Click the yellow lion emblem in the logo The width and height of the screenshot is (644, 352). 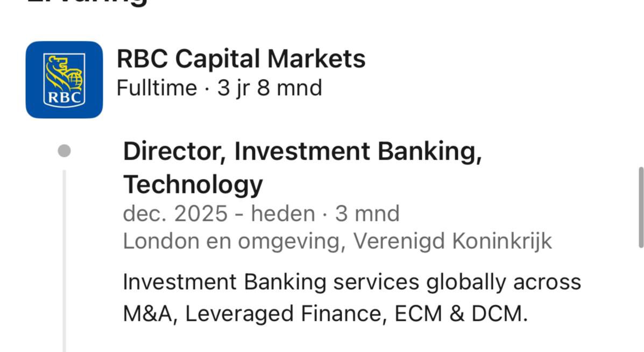(63, 72)
